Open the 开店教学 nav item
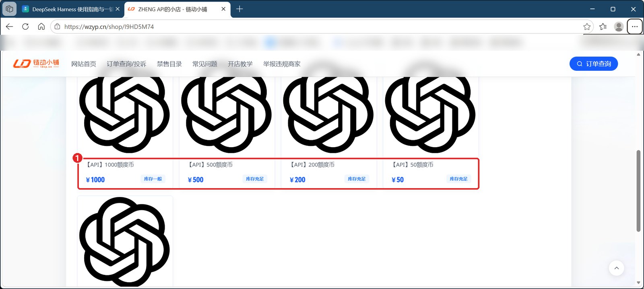The height and width of the screenshot is (289, 644). pos(240,64)
